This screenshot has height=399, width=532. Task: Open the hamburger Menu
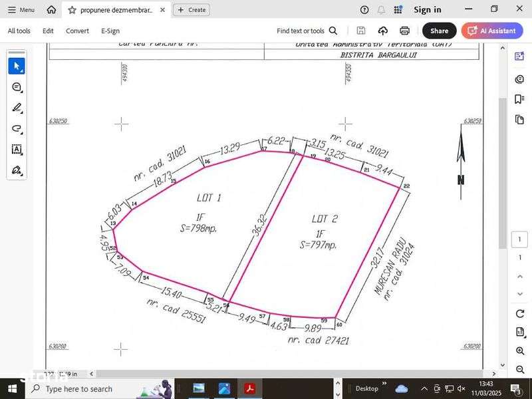[x=21, y=10]
